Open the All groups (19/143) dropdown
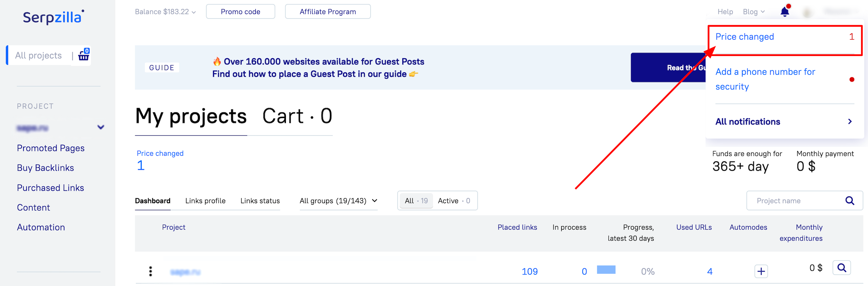This screenshot has height=286, width=868. [338, 201]
